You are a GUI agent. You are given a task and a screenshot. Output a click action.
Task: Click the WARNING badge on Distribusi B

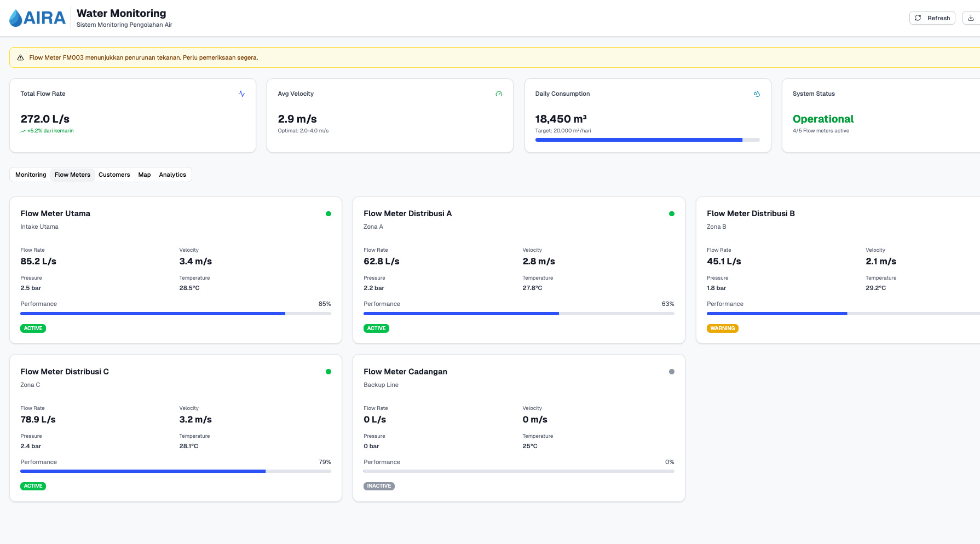point(722,328)
